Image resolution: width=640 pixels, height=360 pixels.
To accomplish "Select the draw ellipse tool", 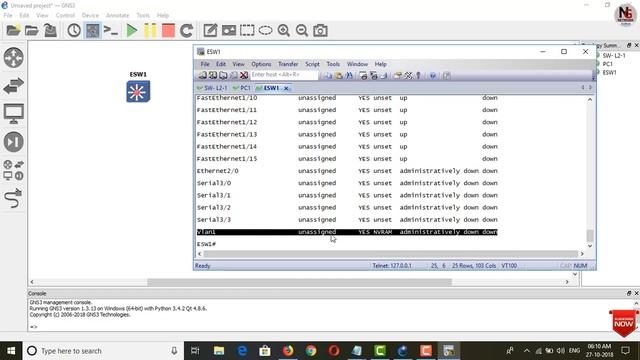I will click(265, 31).
